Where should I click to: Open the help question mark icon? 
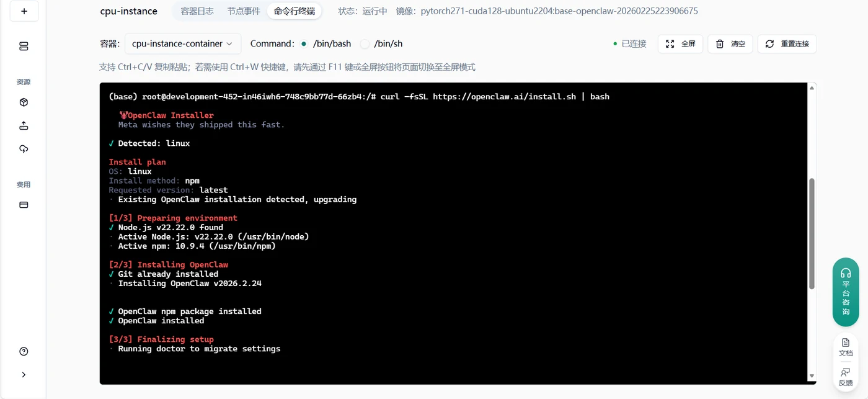(x=24, y=351)
